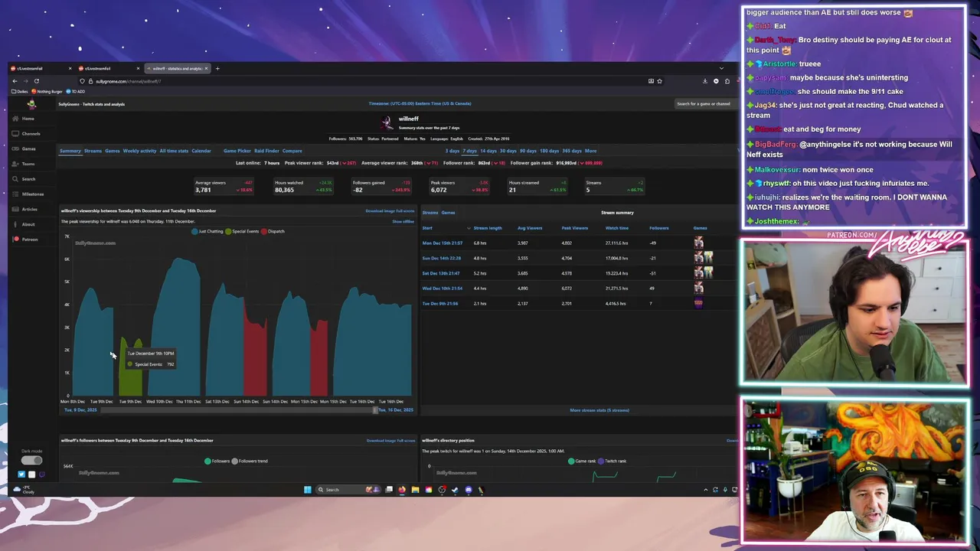Open the browser tab list chevron

(x=721, y=68)
